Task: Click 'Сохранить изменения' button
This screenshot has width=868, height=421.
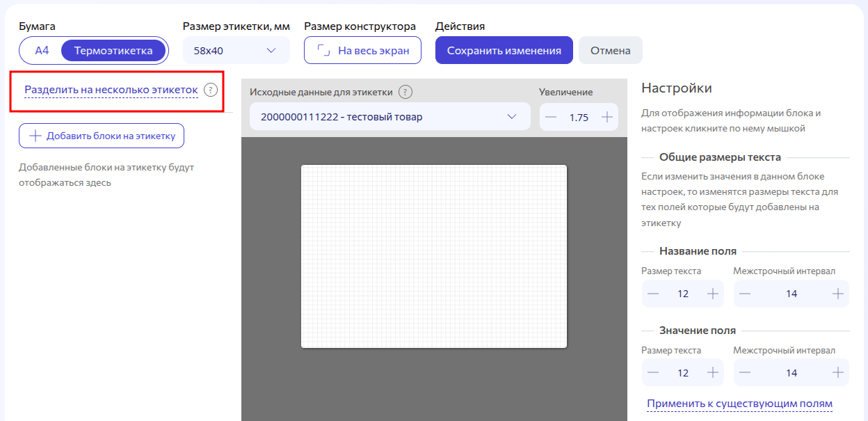Action: 504,50
